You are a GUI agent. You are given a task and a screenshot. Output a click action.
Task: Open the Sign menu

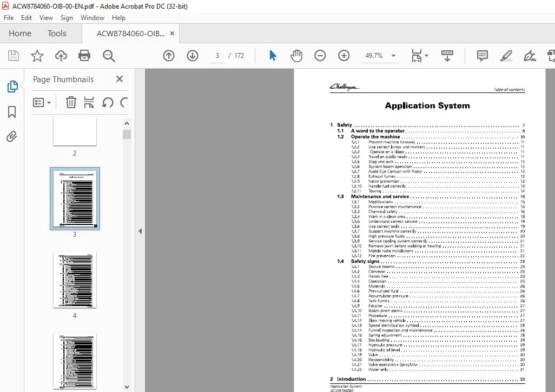[67, 18]
